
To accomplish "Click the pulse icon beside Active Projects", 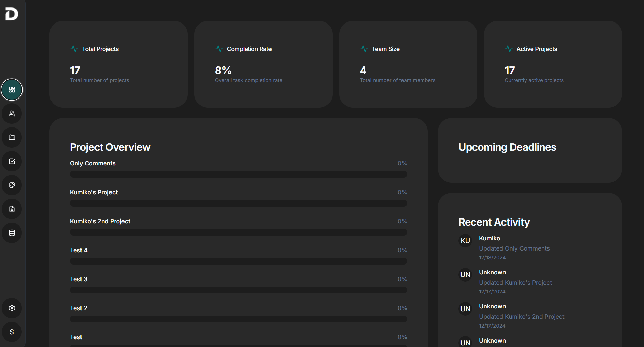I will pos(509,49).
